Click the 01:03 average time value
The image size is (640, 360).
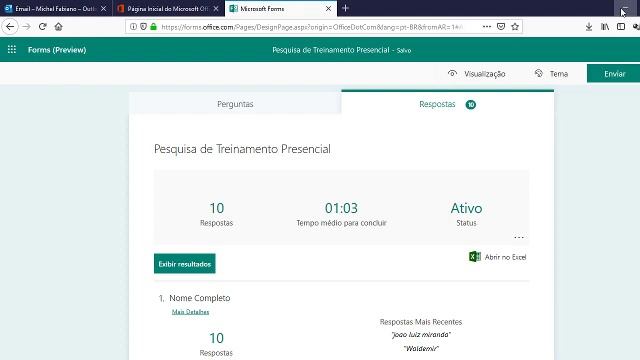click(341, 208)
